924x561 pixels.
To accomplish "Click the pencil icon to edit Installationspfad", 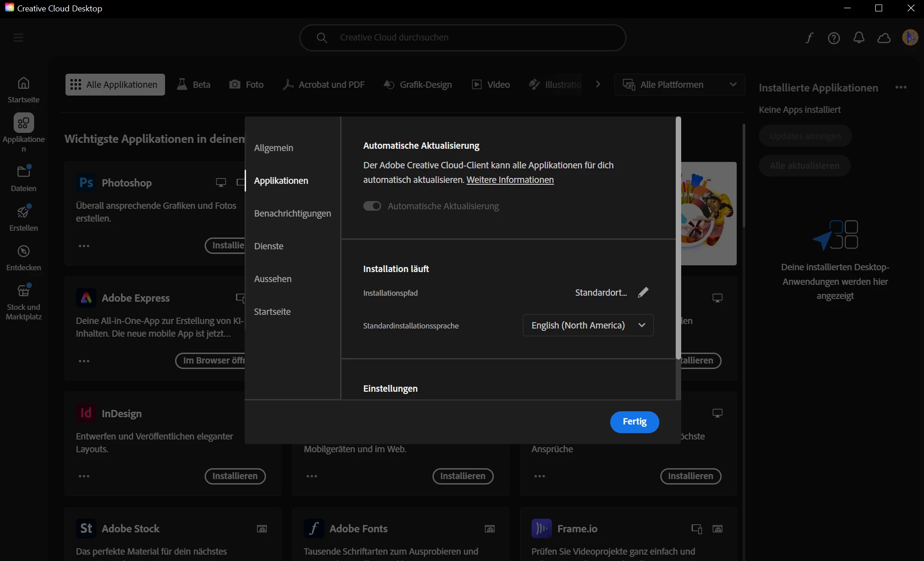I will 643,293.
